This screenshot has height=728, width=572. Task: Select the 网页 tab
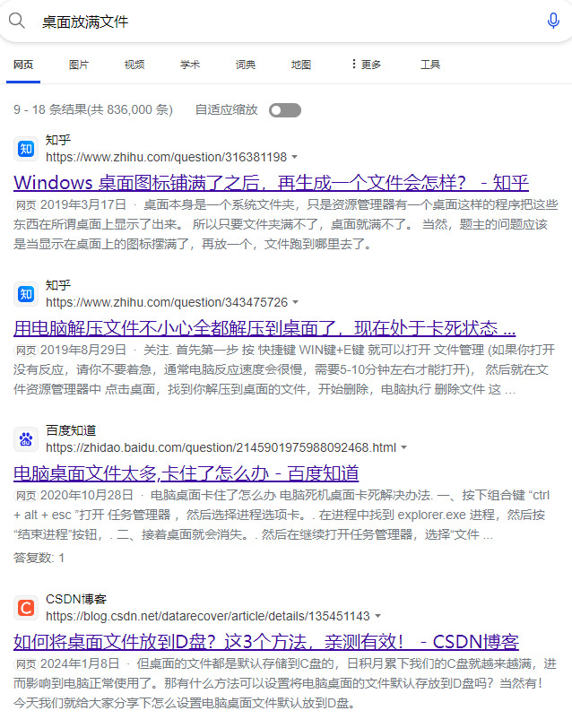pyautogui.click(x=23, y=65)
